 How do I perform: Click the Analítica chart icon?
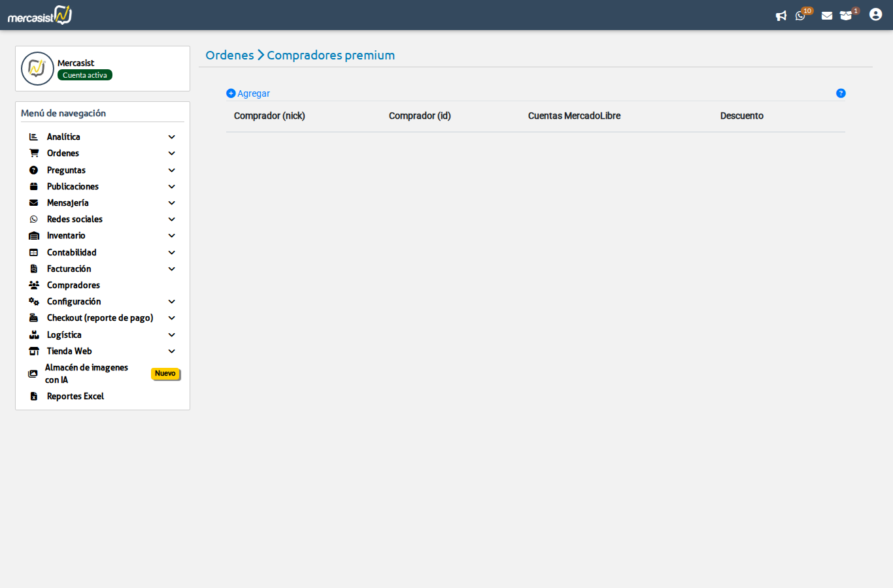click(33, 137)
